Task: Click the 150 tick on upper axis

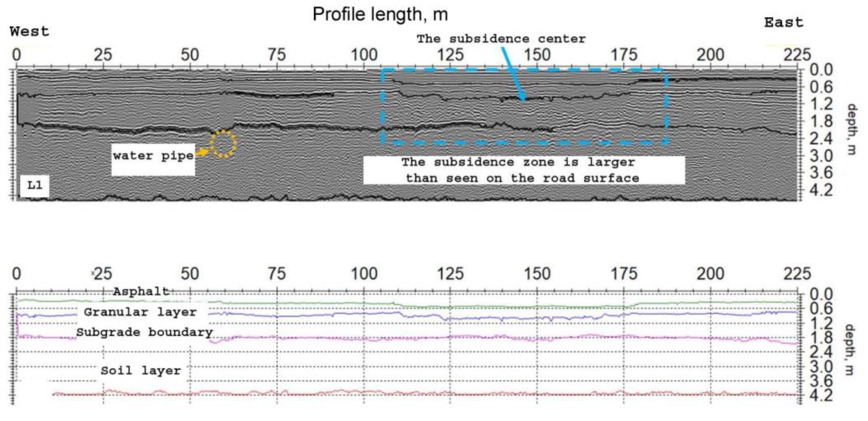Action: pyautogui.click(x=537, y=55)
